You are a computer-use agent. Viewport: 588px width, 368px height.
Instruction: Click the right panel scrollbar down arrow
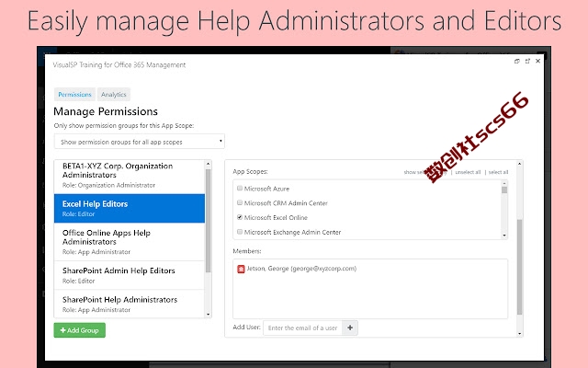tap(519, 333)
